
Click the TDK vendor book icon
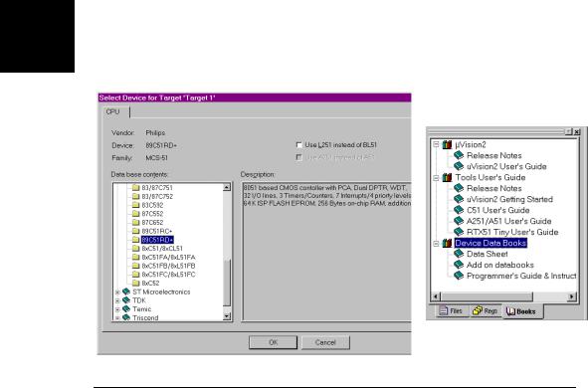[x=126, y=299]
